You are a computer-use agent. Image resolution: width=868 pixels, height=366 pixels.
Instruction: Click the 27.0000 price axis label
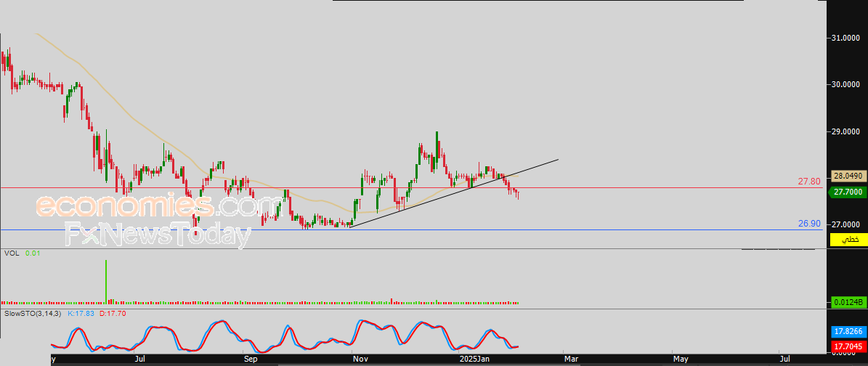coord(846,225)
